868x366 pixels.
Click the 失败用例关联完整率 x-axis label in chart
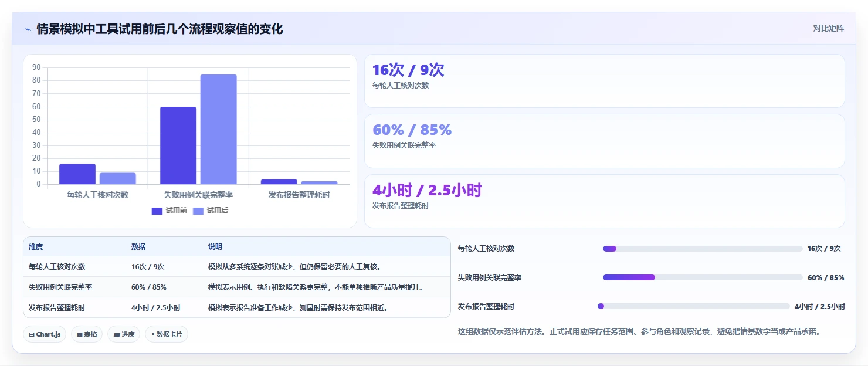point(198,195)
